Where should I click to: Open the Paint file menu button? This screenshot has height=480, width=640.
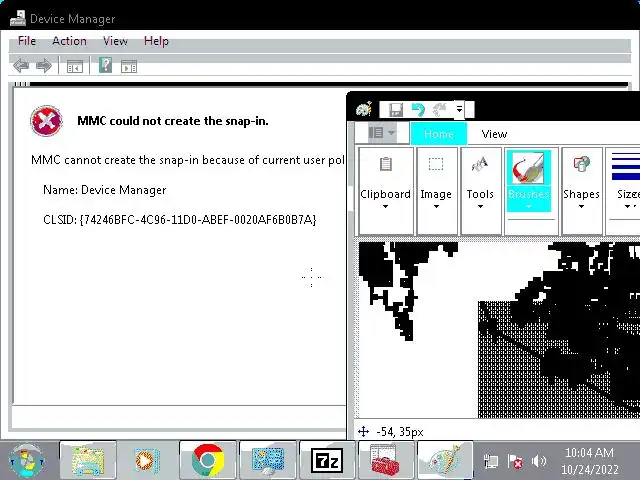coord(382,133)
